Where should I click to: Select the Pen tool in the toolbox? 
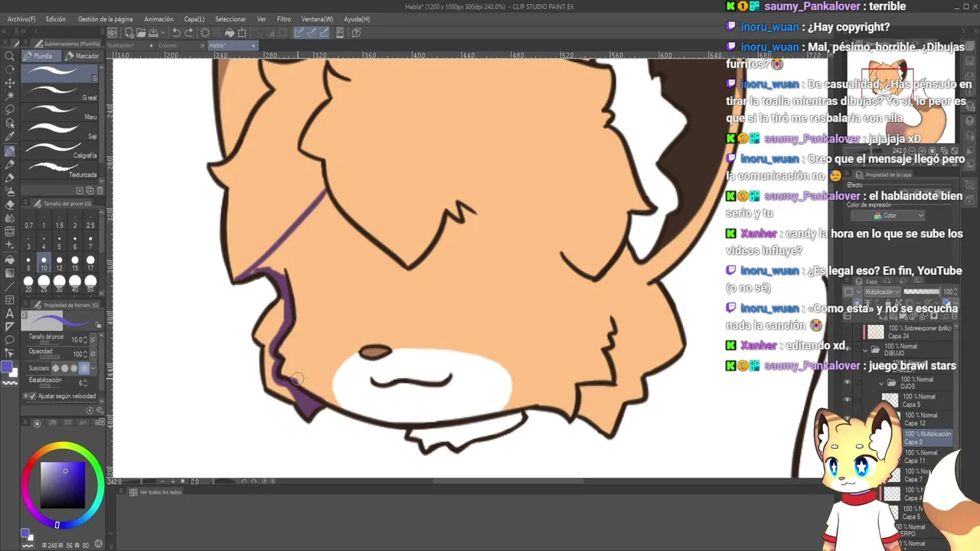(x=10, y=151)
